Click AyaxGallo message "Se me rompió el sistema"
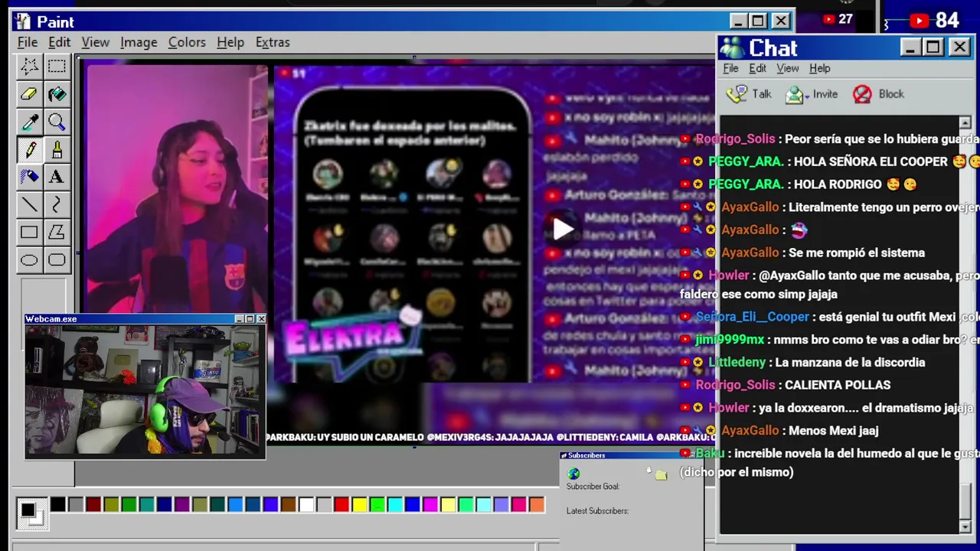This screenshot has height=551, width=980. (x=857, y=253)
